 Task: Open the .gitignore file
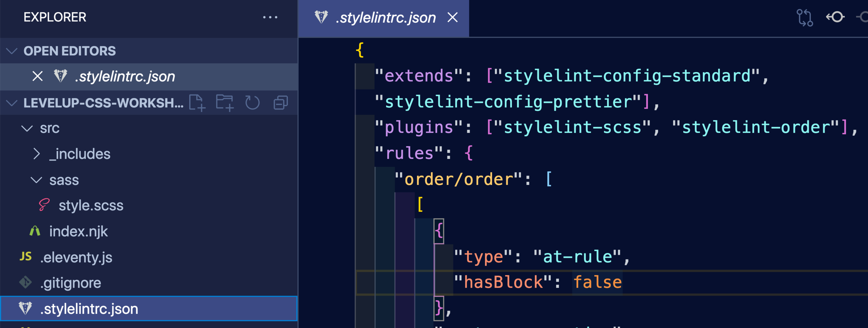[x=71, y=283]
